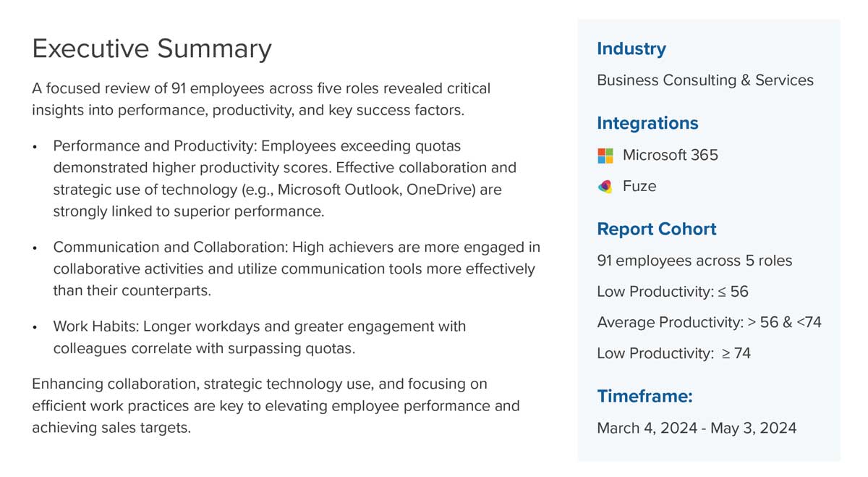Click the March 4, 2024 - May 3, 2024 date range

pyautogui.click(x=697, y=429)
